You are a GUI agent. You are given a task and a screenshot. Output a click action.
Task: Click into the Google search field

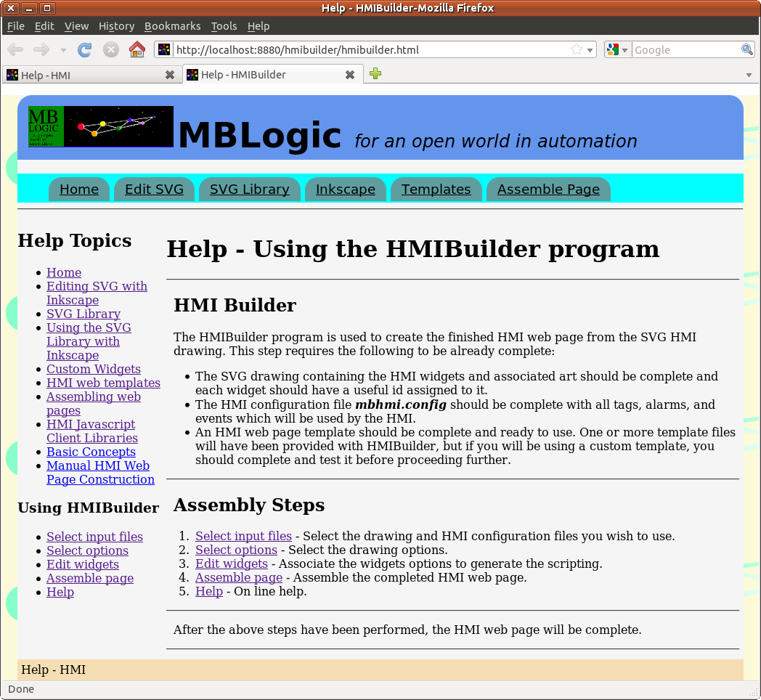click(x=685, y=50)
